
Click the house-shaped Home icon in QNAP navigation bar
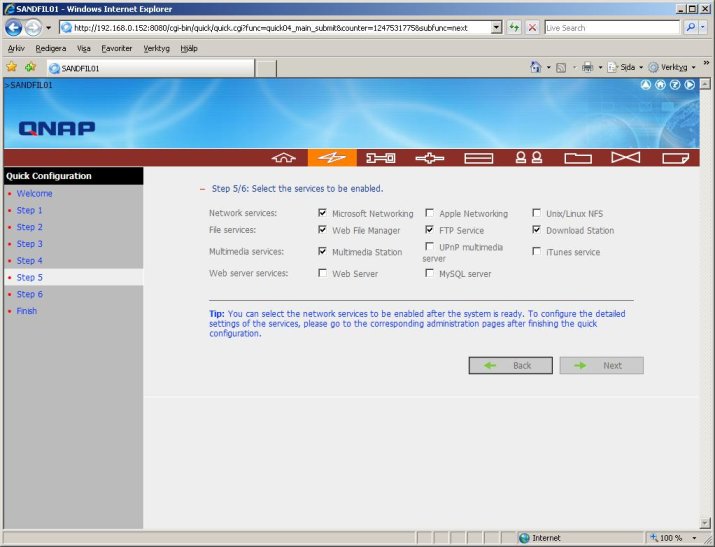coord(285,158)
